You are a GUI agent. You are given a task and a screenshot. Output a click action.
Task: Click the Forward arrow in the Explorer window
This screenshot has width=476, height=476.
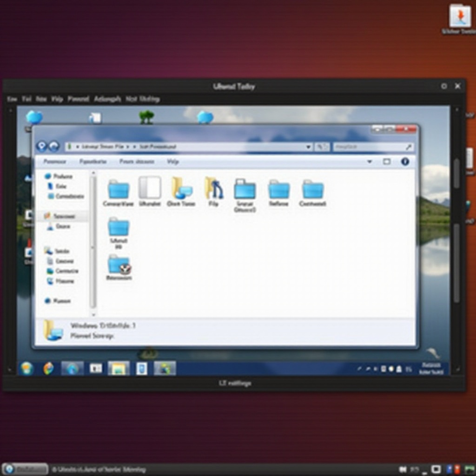click(x=54, y=146)
